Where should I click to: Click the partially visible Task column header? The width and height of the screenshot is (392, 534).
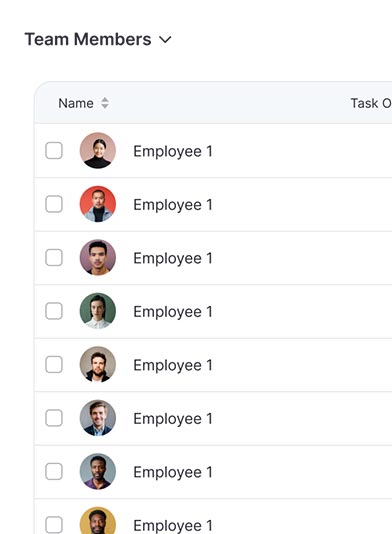pyautogui.click(x=371, y=103)
